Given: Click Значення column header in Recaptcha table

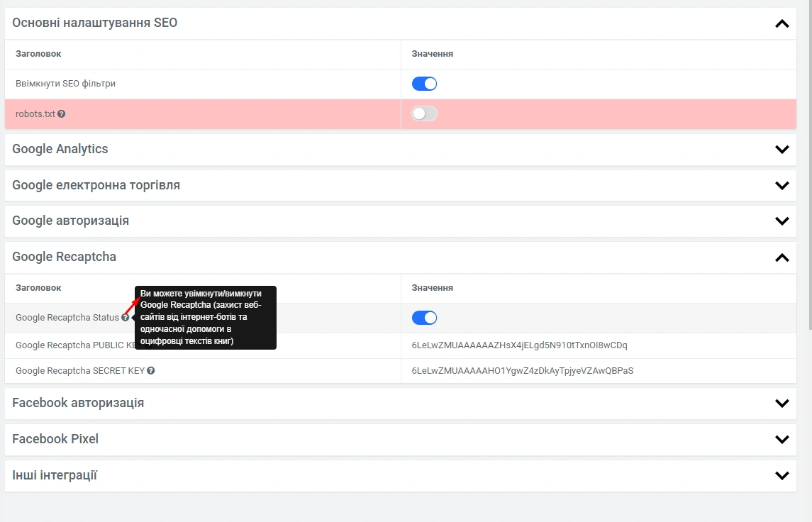Looking at the screenshot, I should (432, 288).
